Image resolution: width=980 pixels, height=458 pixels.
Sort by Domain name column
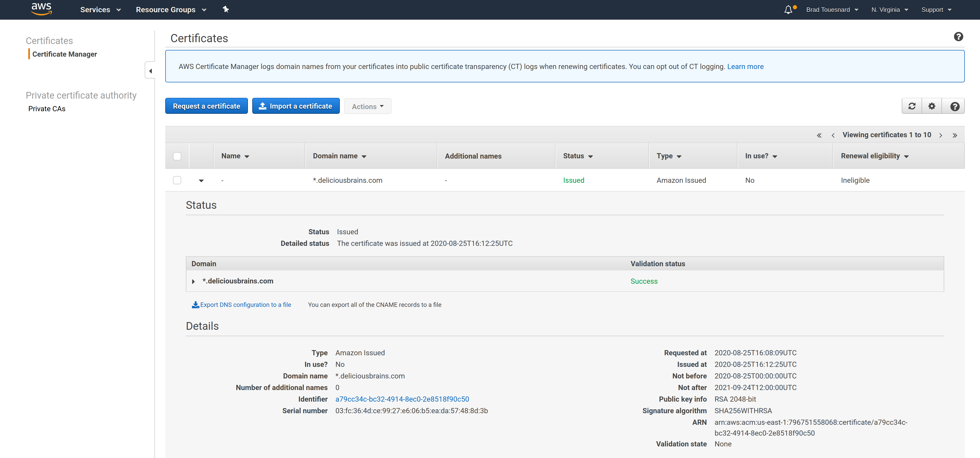coord(339,156)
